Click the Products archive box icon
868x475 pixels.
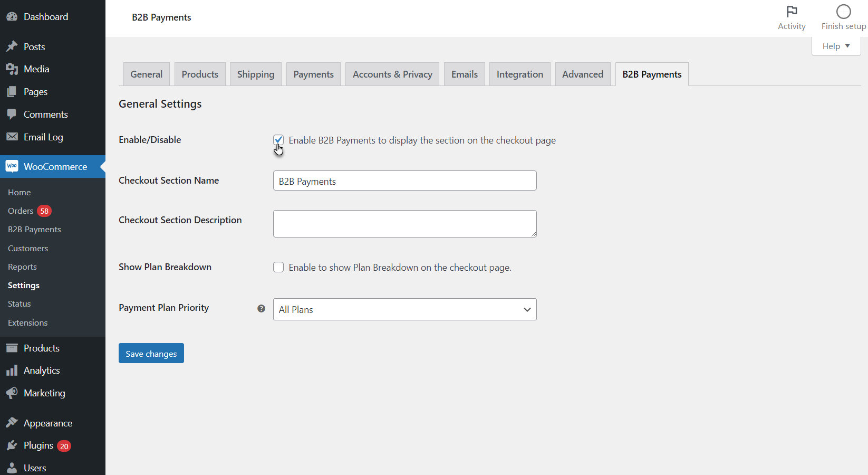coord(12,348)
